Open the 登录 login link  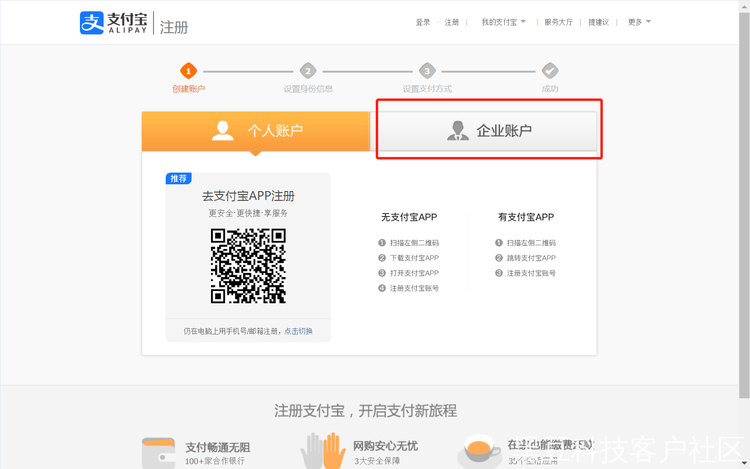423,22
